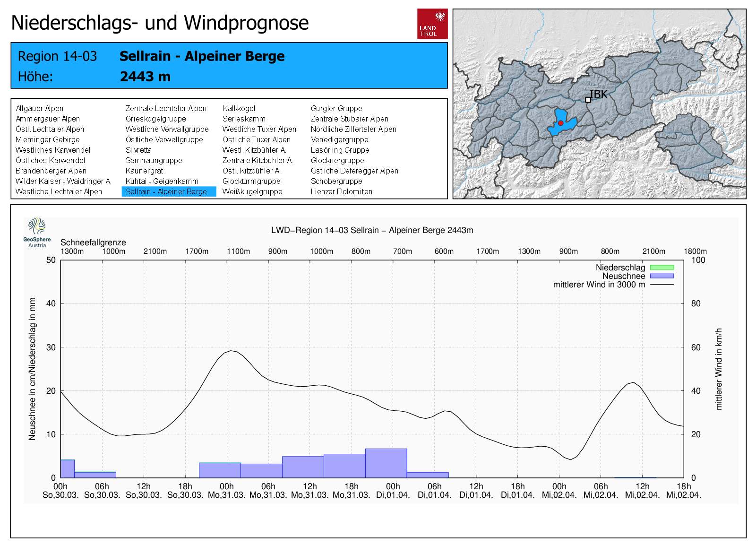Open the Kalkkögel region forecast
This screenshot has height=545, width=756.
coord(239,108)
